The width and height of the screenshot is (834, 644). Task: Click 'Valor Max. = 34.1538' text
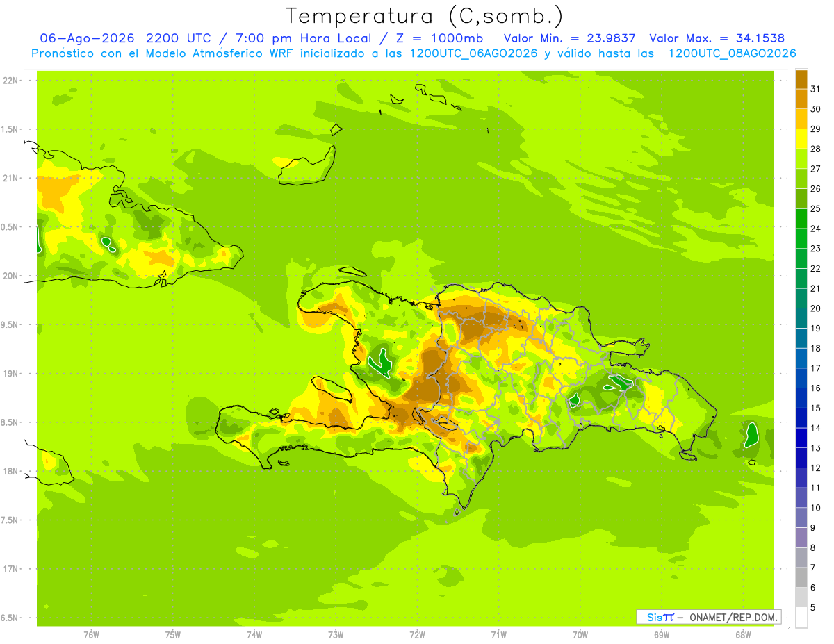[717, 38]
